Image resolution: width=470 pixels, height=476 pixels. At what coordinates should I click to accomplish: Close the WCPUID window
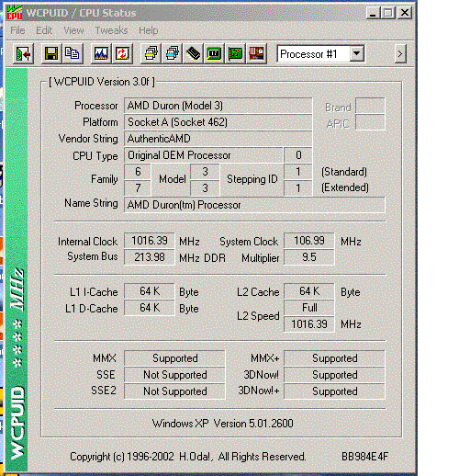point(405,13)
